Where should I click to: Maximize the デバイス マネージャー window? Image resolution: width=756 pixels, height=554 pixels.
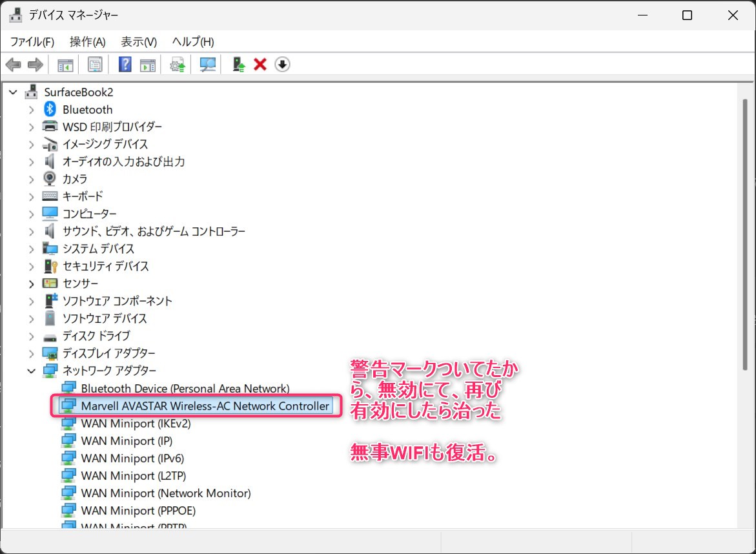[x=687, y=15]
